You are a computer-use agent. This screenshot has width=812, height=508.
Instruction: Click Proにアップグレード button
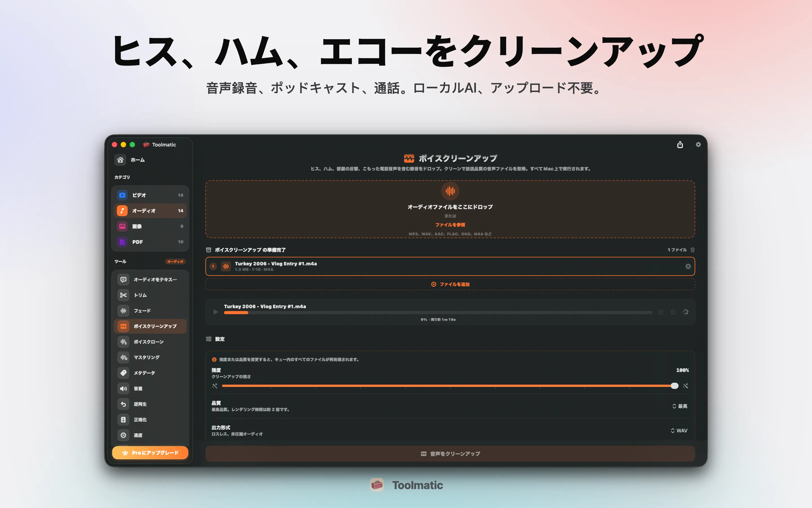click(x=150, y=453)
